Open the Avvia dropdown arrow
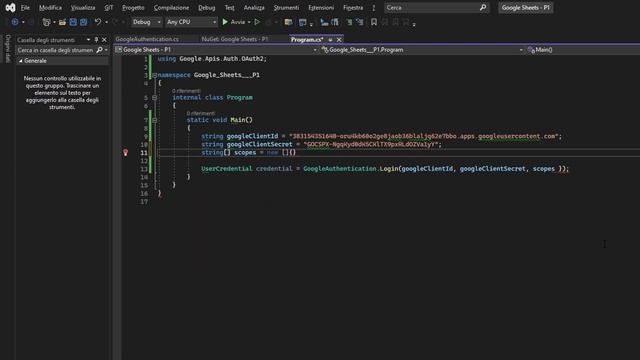Image resolution: width=640 pixels, height=360 pixels. [x=249, y=22]
